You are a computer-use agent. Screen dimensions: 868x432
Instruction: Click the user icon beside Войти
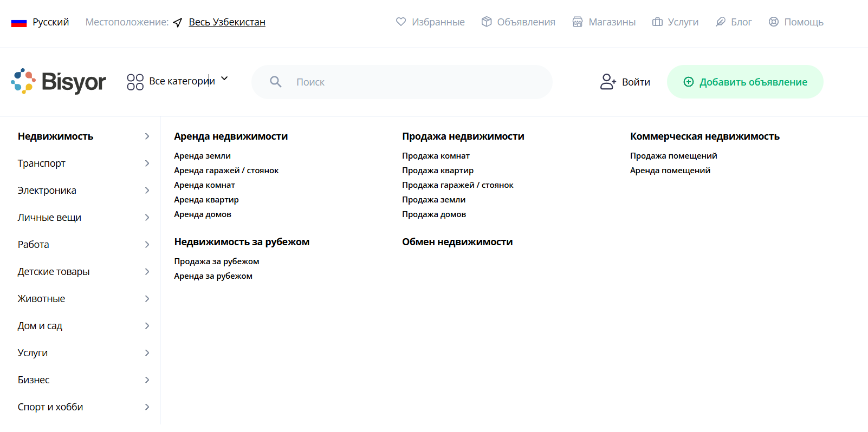click(607, 82)
